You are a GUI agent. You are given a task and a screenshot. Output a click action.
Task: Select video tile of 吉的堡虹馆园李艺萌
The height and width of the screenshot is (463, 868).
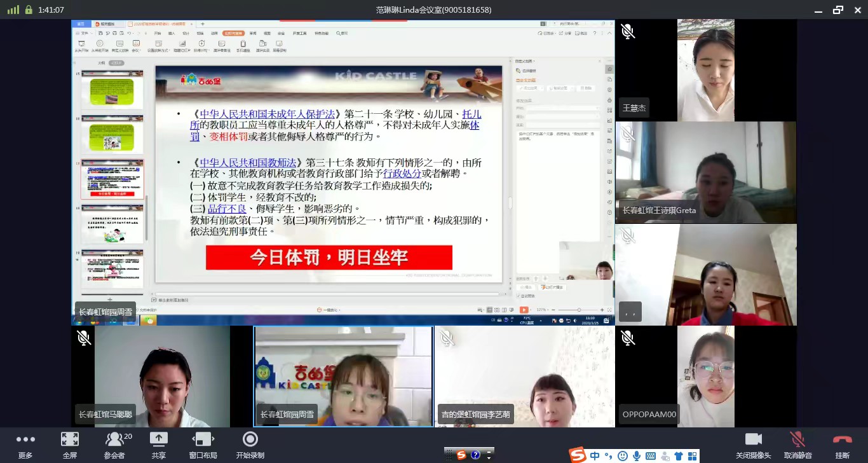click(525, 377)
